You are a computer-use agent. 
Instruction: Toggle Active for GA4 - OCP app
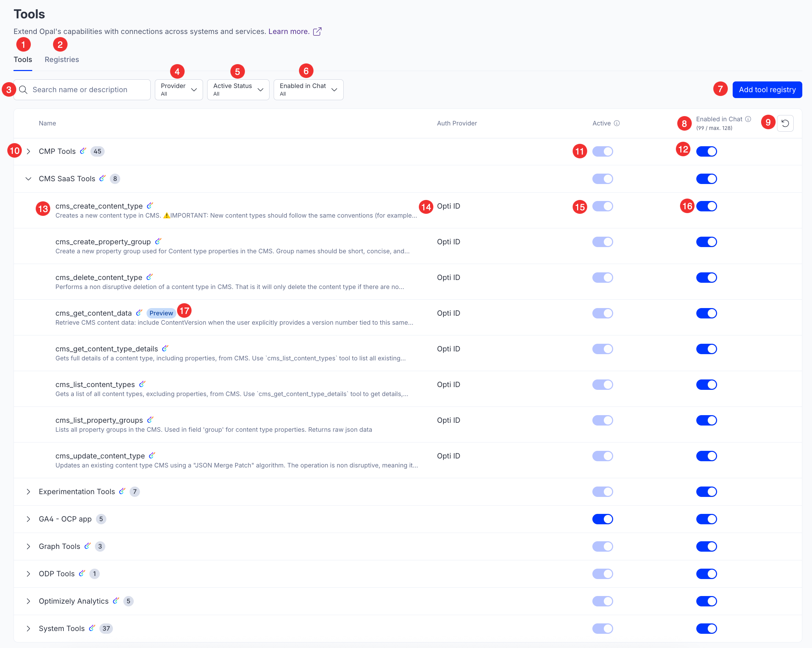tap(602, 519)
